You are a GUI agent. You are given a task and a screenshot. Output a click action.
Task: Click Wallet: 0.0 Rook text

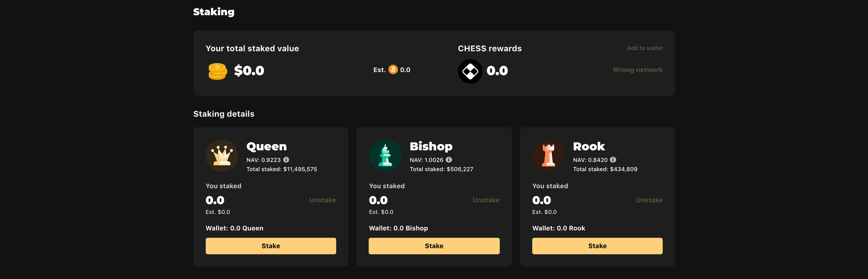(559, 228)
